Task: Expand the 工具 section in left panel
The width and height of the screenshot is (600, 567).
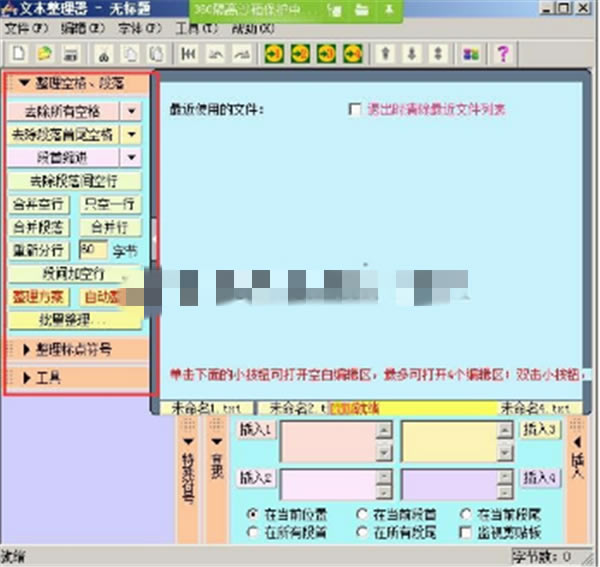Action: coord(78,378)
